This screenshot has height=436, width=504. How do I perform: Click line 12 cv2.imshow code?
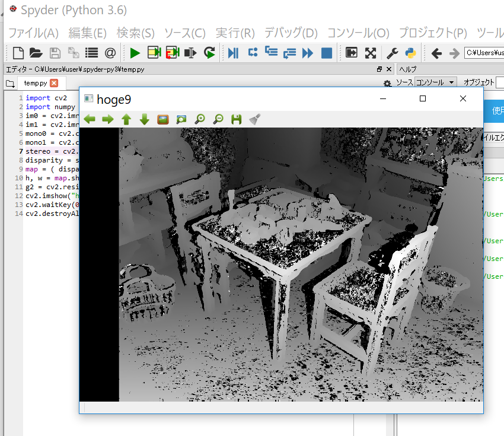click(x=52, y=196)
